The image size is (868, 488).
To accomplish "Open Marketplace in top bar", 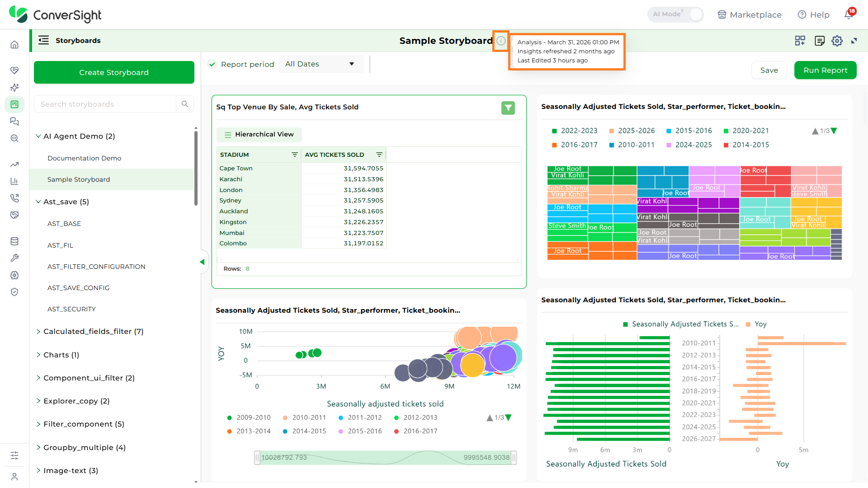I will [x=750, y=14].
